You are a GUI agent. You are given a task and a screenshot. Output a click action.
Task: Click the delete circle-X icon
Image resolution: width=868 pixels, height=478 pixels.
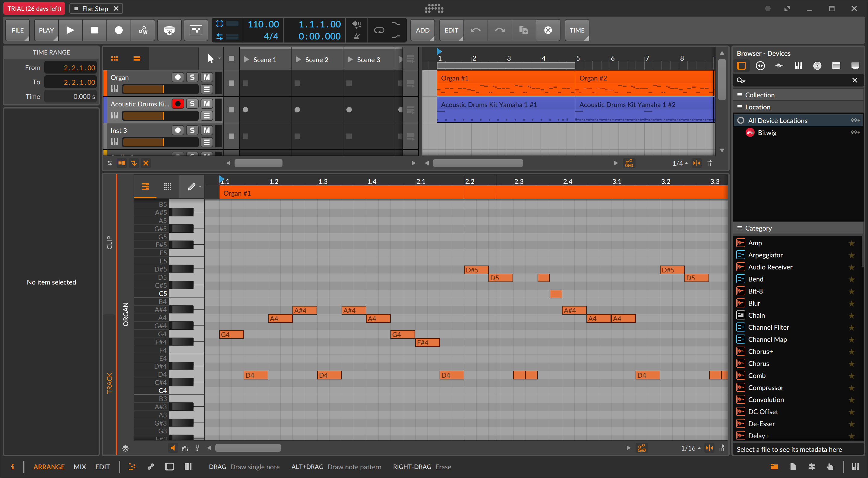click(548, 30)
